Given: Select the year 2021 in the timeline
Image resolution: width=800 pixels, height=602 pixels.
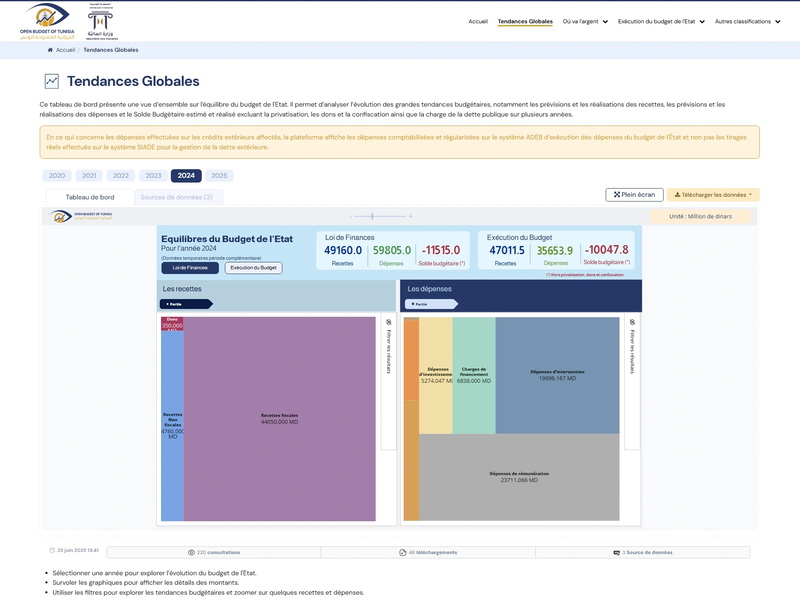Looking at the screenshot, I should coord(89,174).
